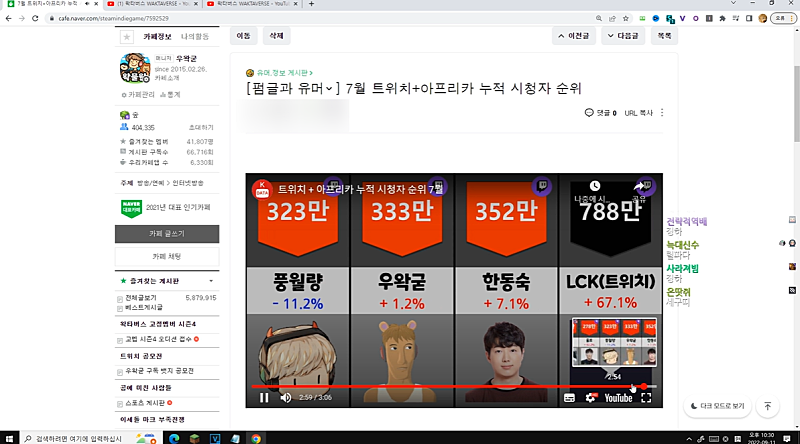Pause the YouTube video
Screen dimensions: 800x444
[264, 398]
